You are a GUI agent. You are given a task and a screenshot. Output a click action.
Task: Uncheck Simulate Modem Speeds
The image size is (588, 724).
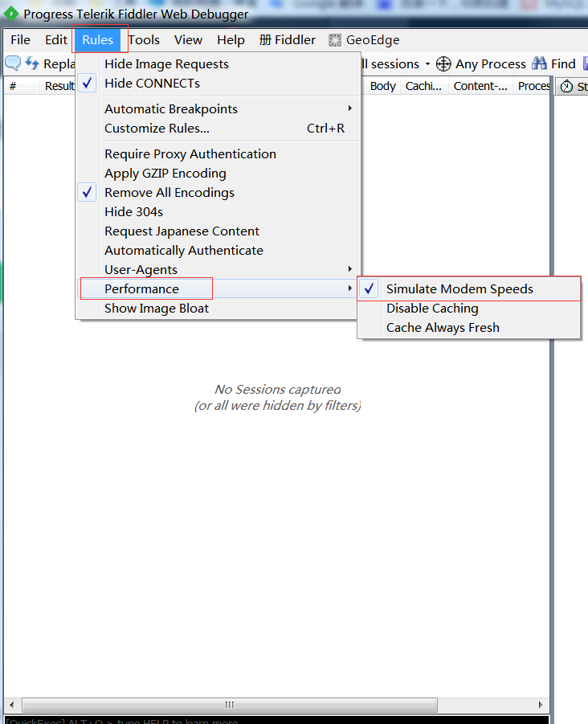pos(469,289)
